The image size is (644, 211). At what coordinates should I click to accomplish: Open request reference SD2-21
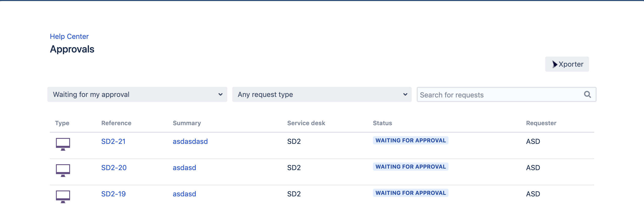point(113,141)
